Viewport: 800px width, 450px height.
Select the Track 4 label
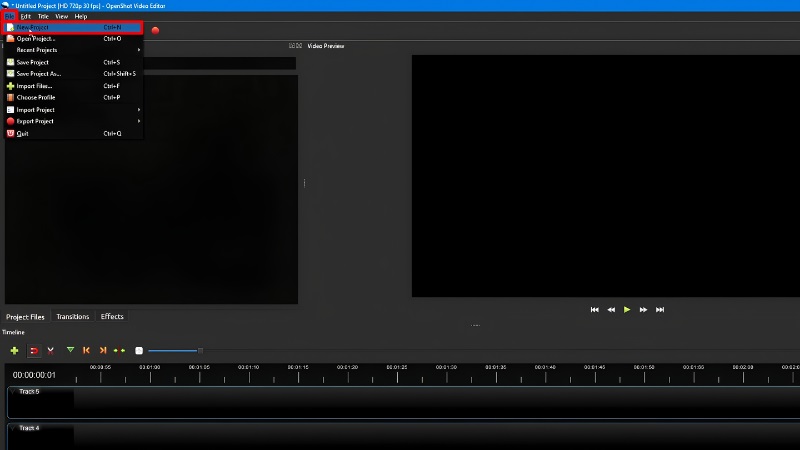pos(29,428)
